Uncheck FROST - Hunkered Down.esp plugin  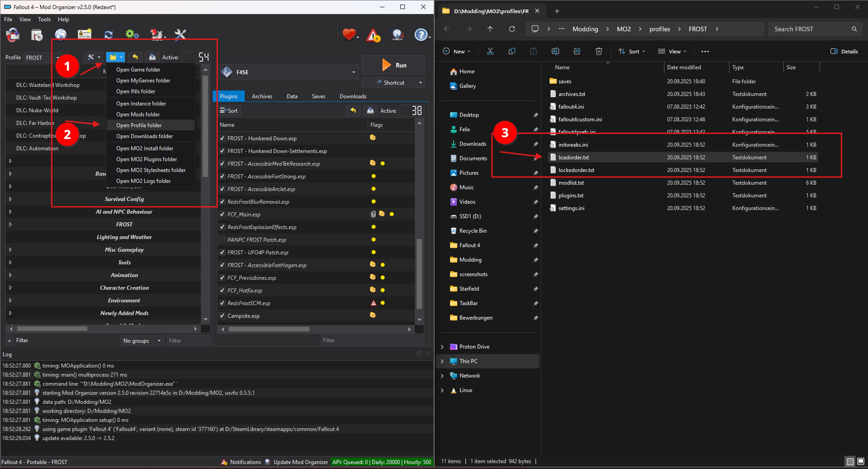pos(222,138)
